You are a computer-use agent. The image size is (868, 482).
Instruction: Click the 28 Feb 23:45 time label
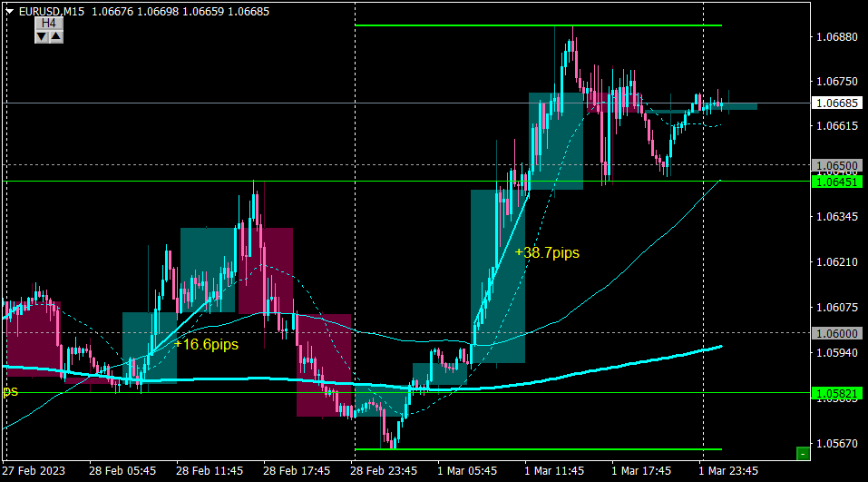click(x=384, y=471)
